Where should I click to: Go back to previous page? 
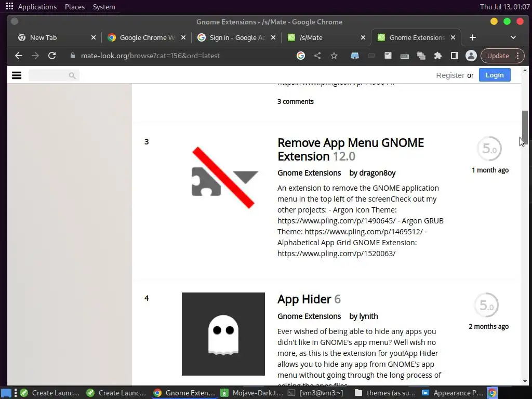[19, 56]
